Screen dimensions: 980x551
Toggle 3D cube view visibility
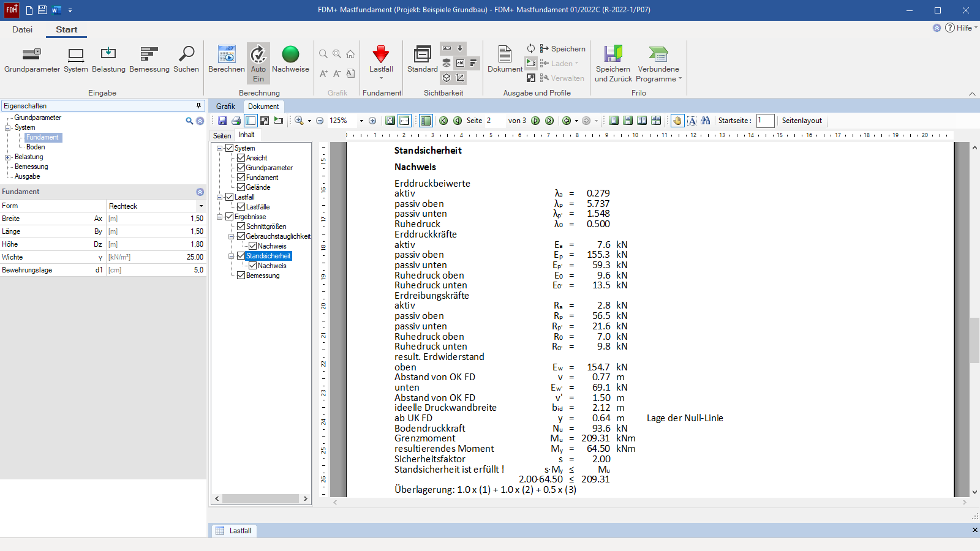tap(447, 78)
